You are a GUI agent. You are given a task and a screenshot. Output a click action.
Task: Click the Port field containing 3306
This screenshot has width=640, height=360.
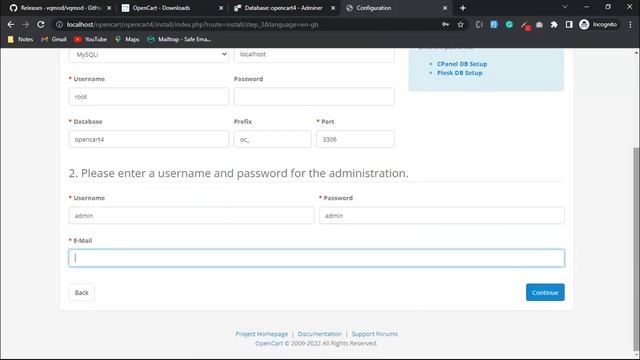click(355, 139)
